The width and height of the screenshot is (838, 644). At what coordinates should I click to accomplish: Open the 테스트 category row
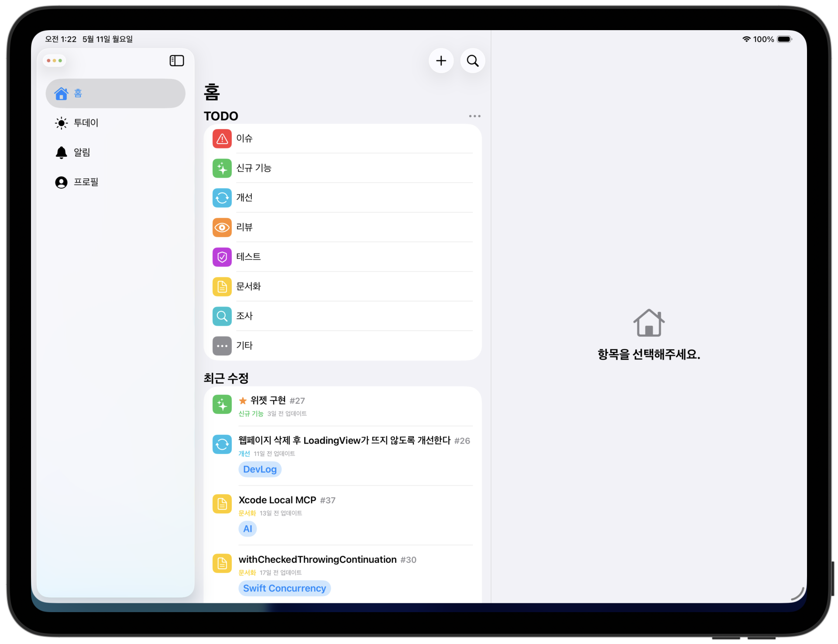tap(343, 257)
